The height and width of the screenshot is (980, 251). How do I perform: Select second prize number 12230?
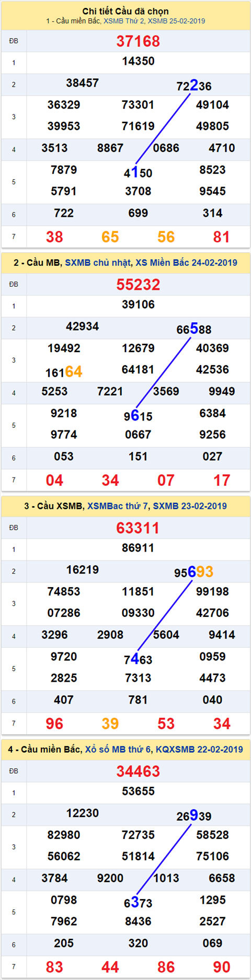click(82, 813)
